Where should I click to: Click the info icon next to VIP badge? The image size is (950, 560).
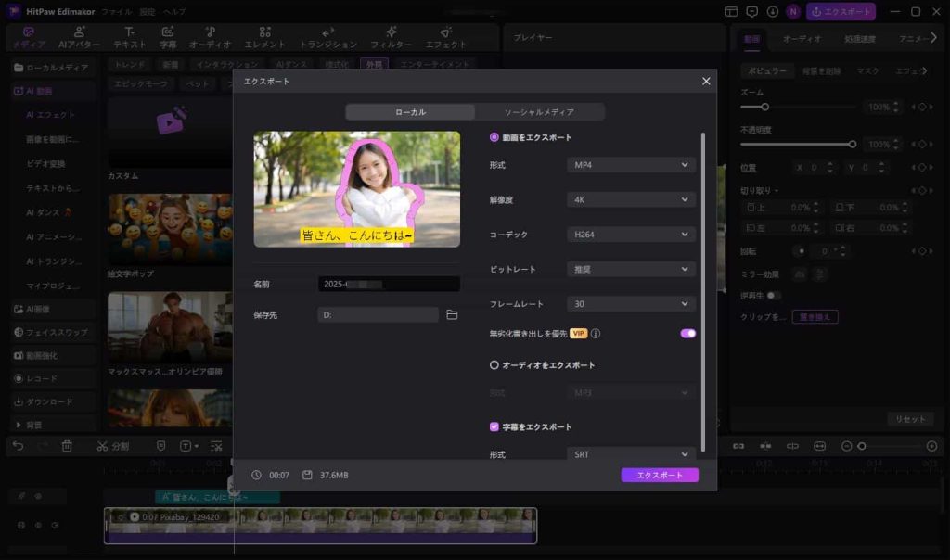coord(596,334)
